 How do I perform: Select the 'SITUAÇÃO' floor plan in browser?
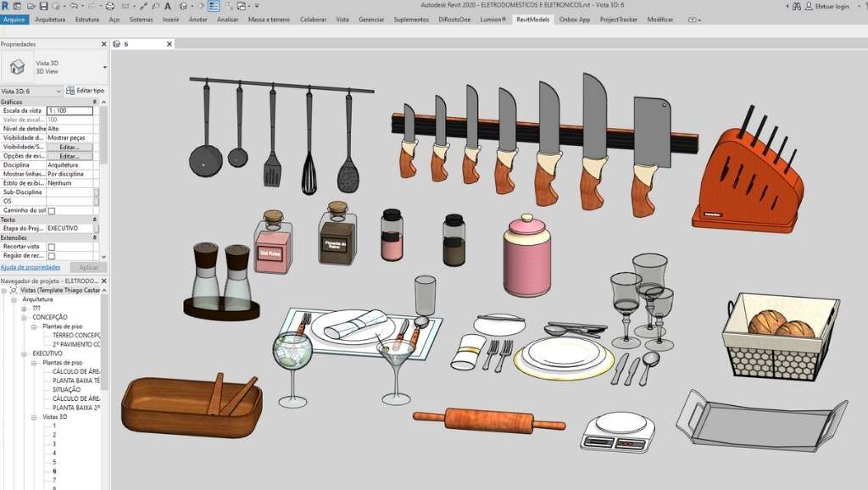pos(67,389)
